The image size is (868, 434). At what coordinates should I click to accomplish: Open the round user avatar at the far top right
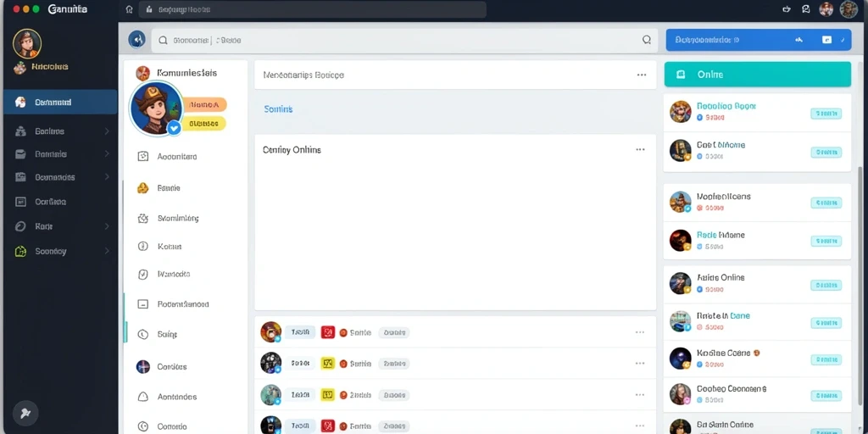click(849, 9)
